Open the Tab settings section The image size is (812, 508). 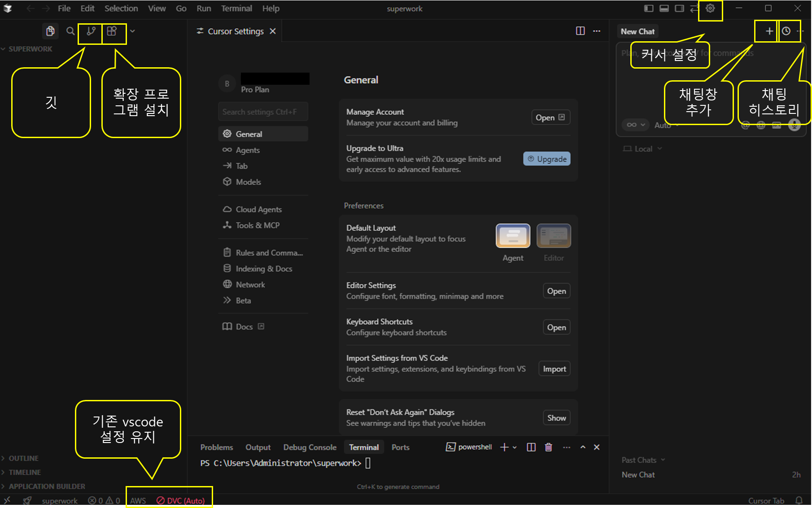263,166
